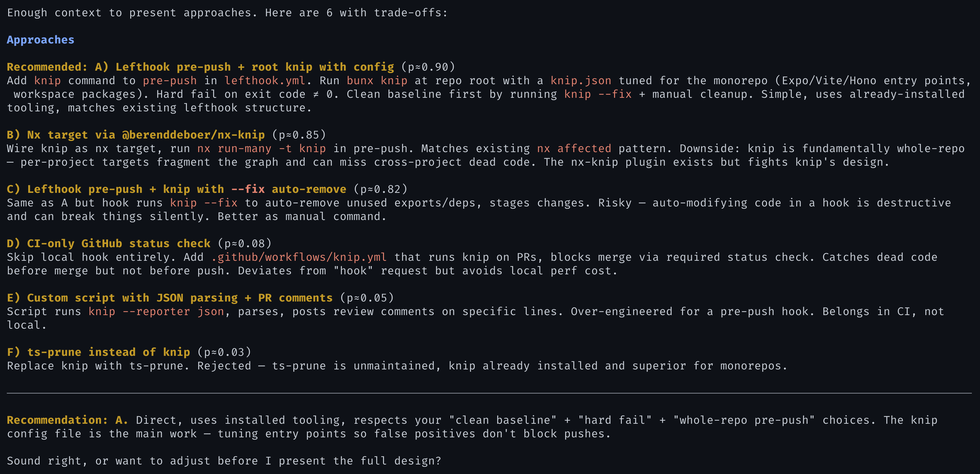Select the Recommended A) Lefthook pre-push heading
980x474 pixels.
[200, 67]
